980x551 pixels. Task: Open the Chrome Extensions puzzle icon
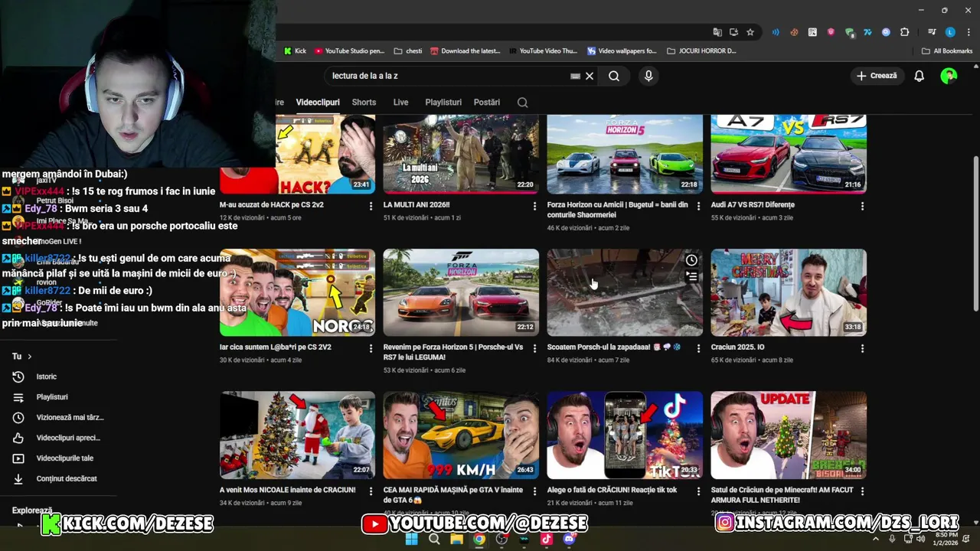tap(905, 32)
